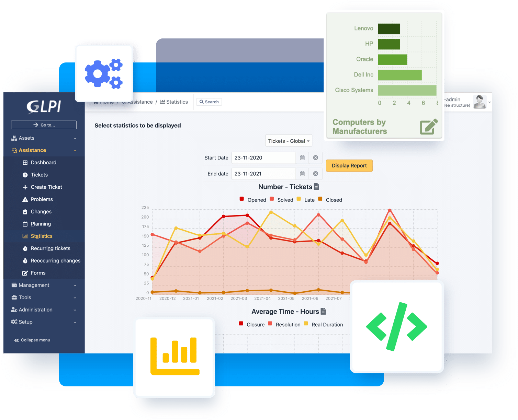Open the Assets section

(x=26, y=138)
